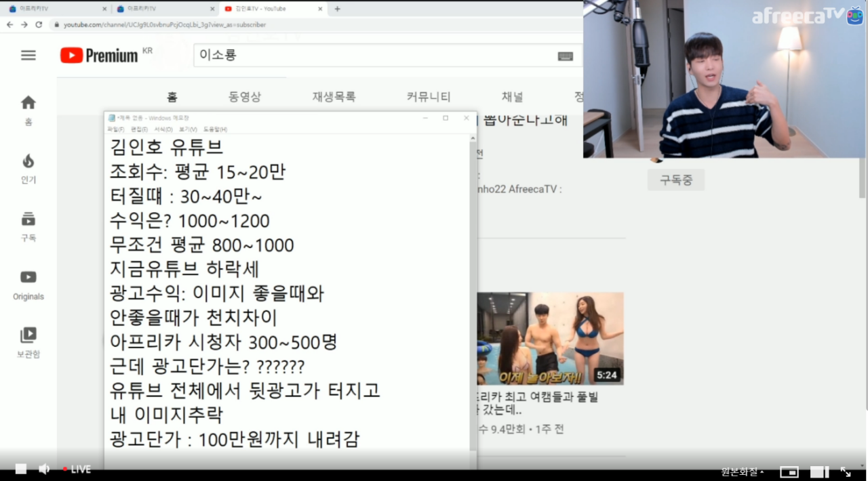868x481 pixels.
Task: Open the 원본화질 quality dropdown
Action: pos(743,472)
